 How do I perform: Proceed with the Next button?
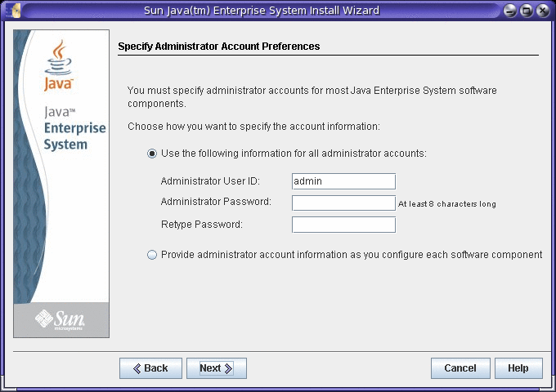click(217, 368)
